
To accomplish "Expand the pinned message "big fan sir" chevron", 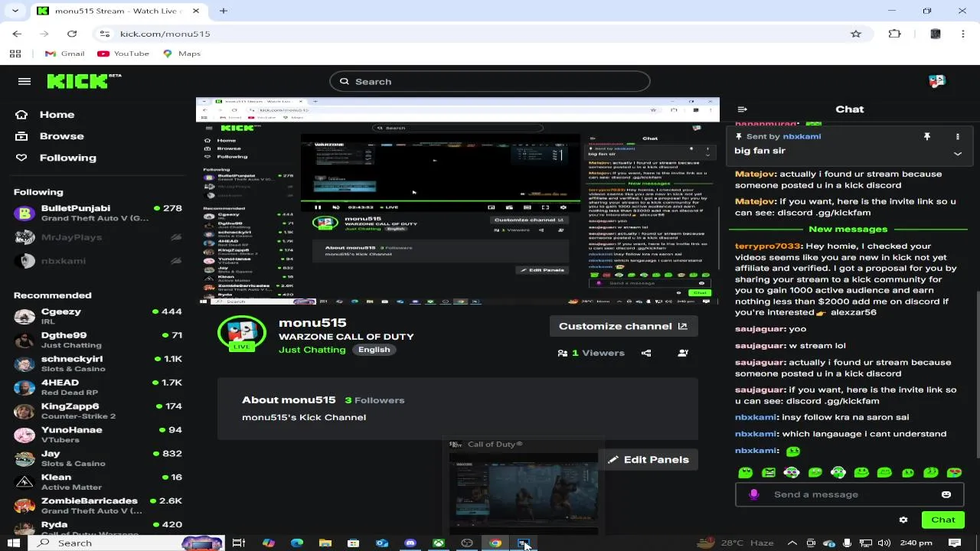I will tap(957, 154).
